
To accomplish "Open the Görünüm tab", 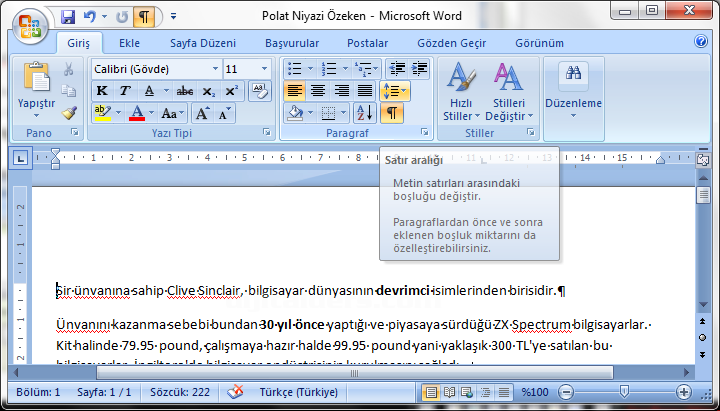I will pyautogui.click(x=539, y=43).
